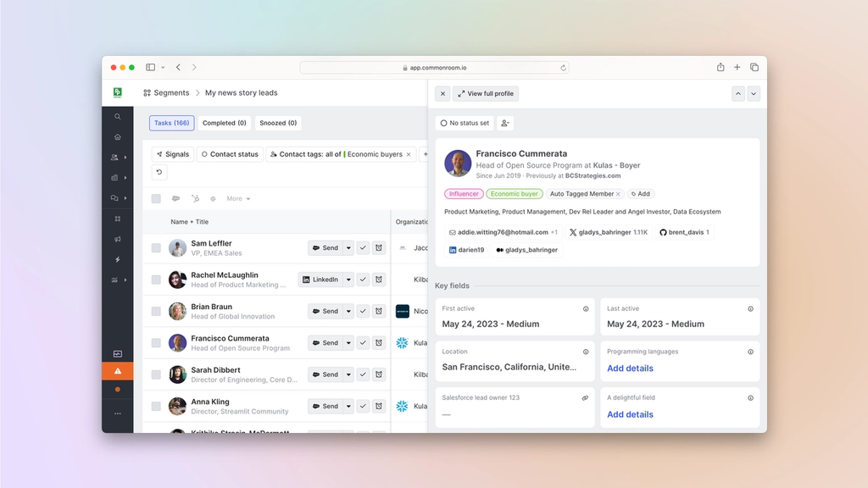This screenshot has width=868, height=488.
Task: Open the megaphone icon in sidebar
Action: pyautogui.click(x=117, y=239)
